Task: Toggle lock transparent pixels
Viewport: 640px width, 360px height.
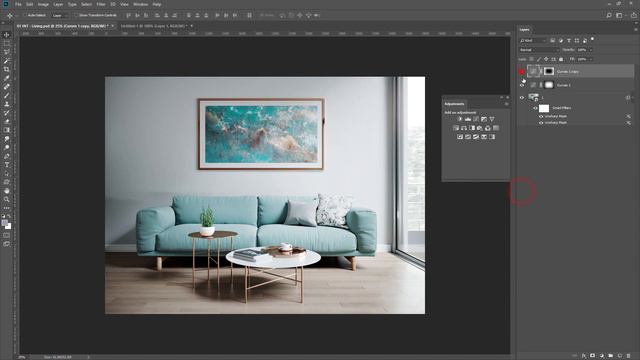Action: coord(531,59)
